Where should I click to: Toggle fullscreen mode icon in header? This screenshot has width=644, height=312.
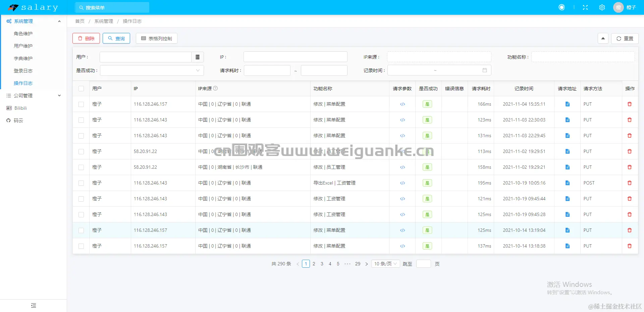tap(585, 7)
